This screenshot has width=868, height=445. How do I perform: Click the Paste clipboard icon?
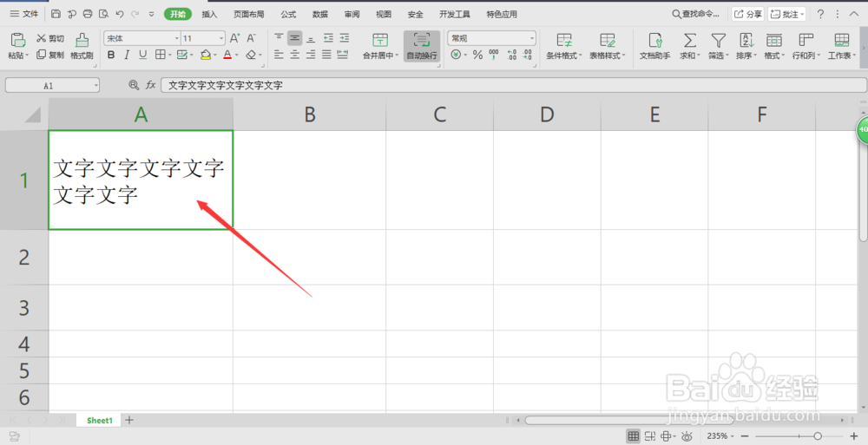[17, 40]
